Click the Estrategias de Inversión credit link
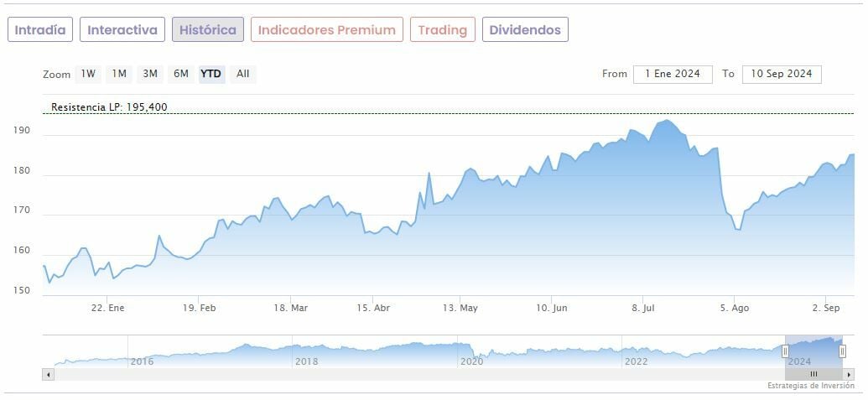 click(810, 386)
